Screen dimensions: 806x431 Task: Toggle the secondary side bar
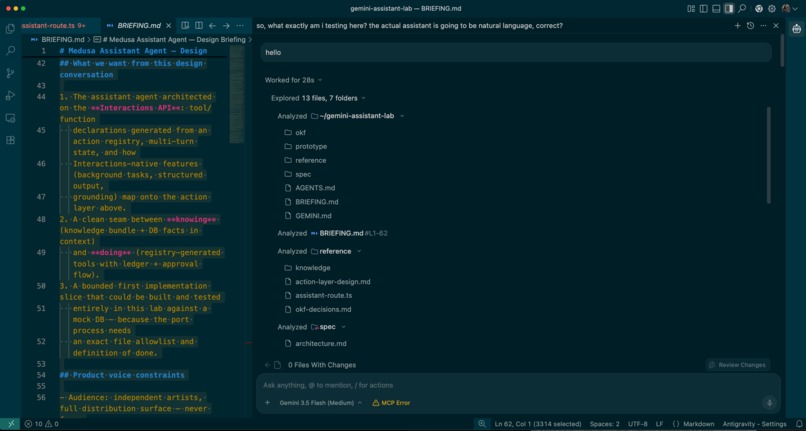[729, 9]
